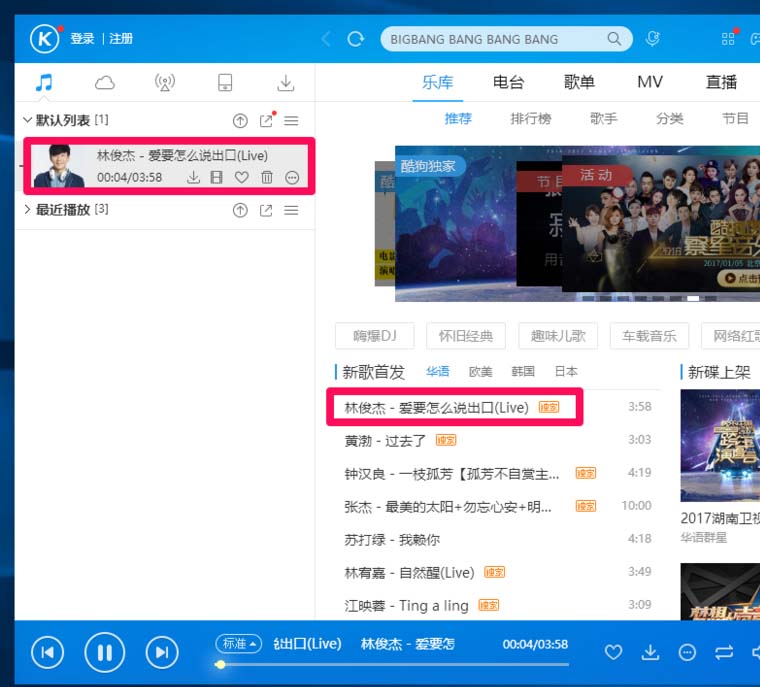Expand the 最近播放 list

pyautogui.click(x=28, y=209)
